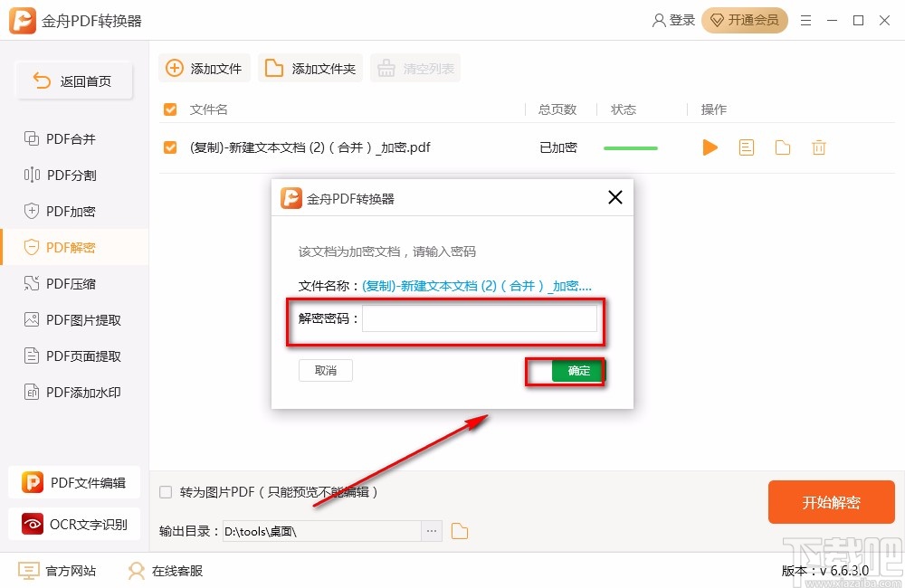
Task: Open 在线客服 support link
Action: pos(165,571)
